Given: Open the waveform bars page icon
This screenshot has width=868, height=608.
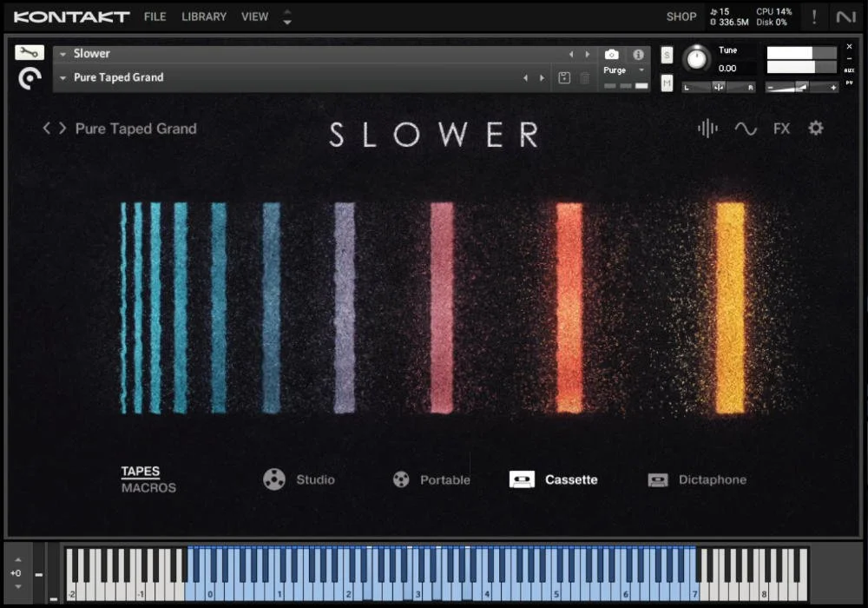Looking at the screenshot, I should 707,129.
